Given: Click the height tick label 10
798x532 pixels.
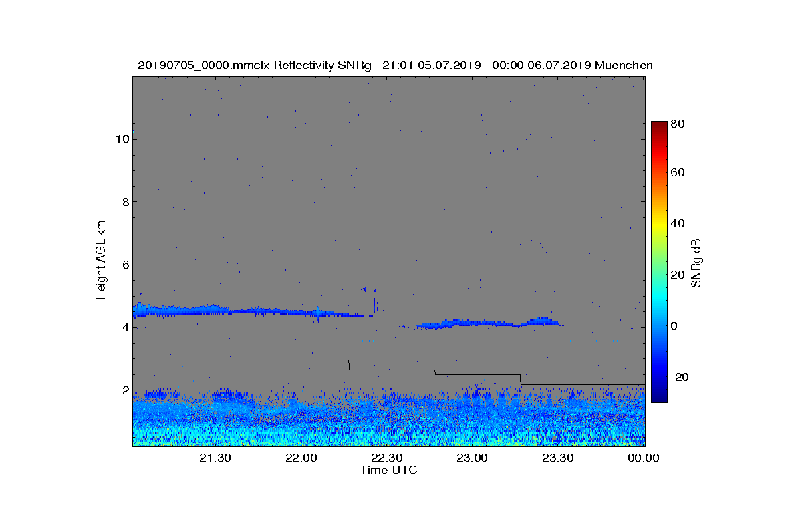Looking at the screenshot, I should (x=122, y=139).
